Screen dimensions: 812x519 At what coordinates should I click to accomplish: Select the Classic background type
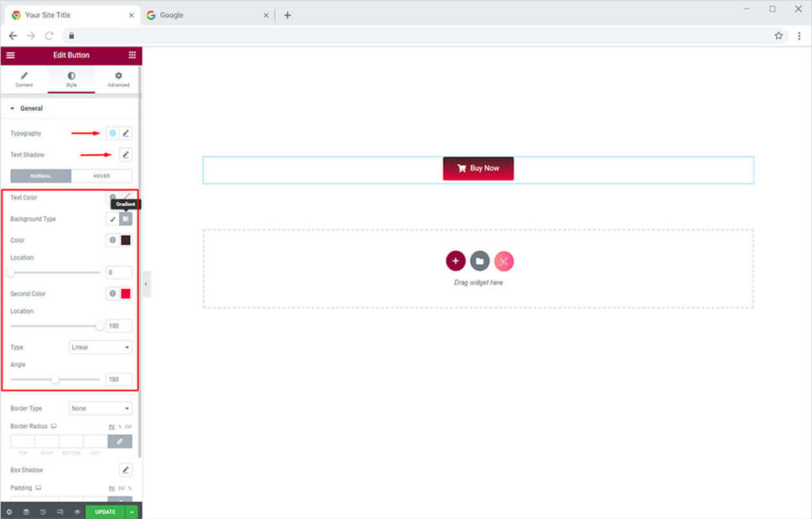pyautogui.click(x=113, y=219)
